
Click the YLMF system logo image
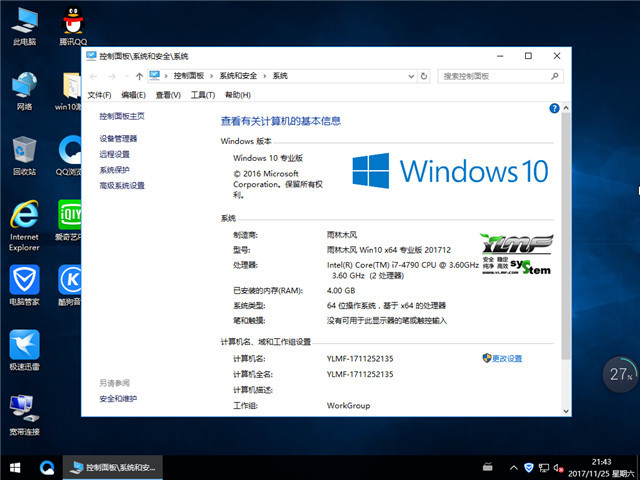(517, 253)
